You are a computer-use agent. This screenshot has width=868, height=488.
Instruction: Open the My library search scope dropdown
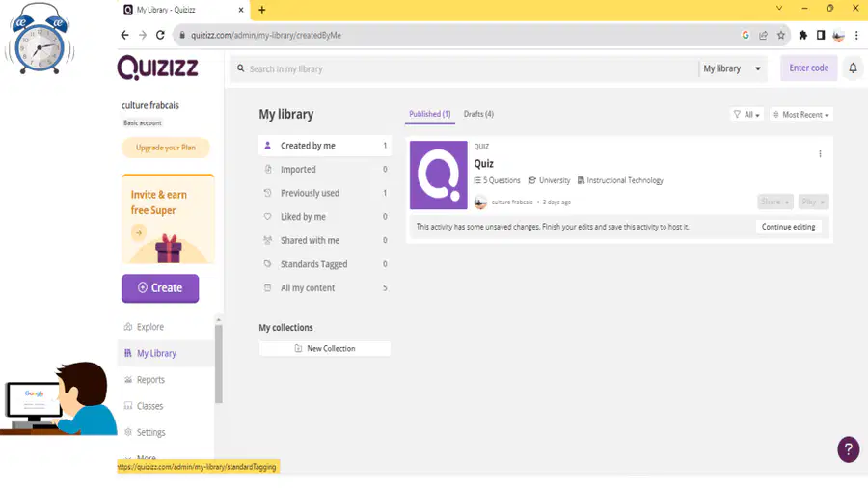click(732, 68)
